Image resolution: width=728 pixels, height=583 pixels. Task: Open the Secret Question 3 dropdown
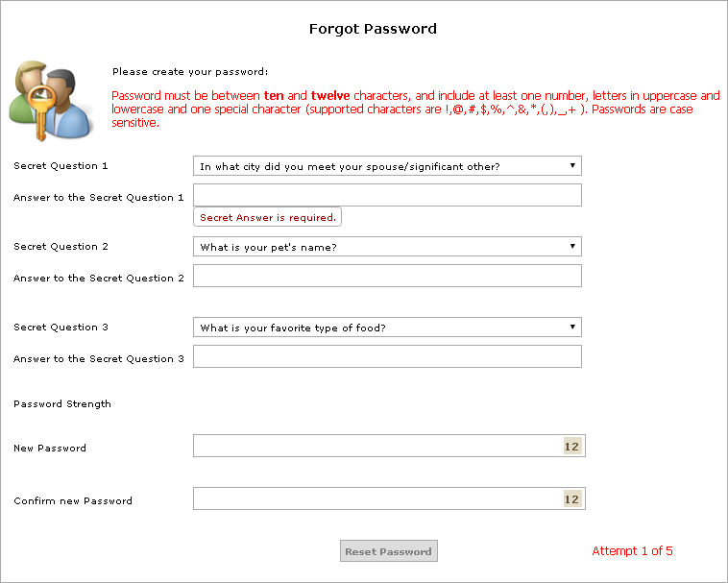[x=387, y=328]
